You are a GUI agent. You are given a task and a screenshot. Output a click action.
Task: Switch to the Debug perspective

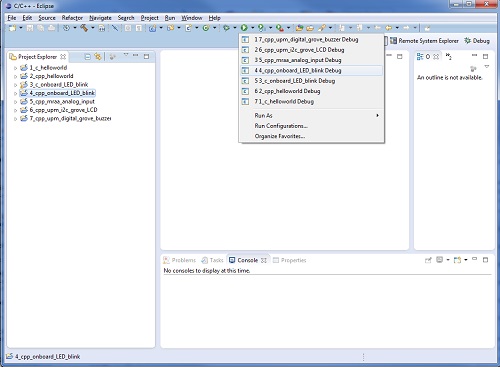[477, 41]
